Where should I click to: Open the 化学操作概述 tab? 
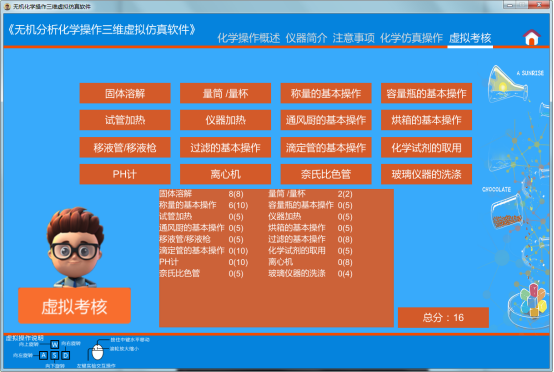[x=248, y=38]
